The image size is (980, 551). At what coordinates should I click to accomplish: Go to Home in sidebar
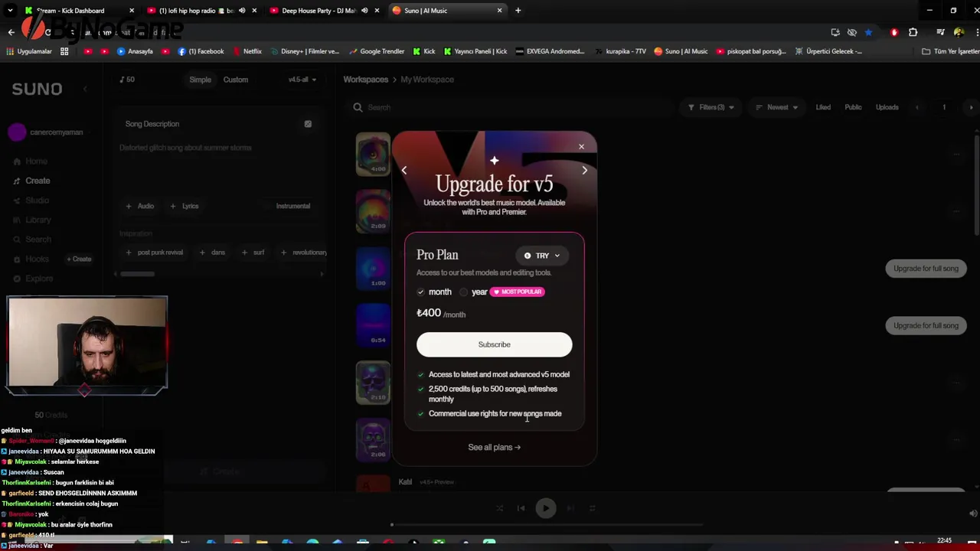click(31, 161)
